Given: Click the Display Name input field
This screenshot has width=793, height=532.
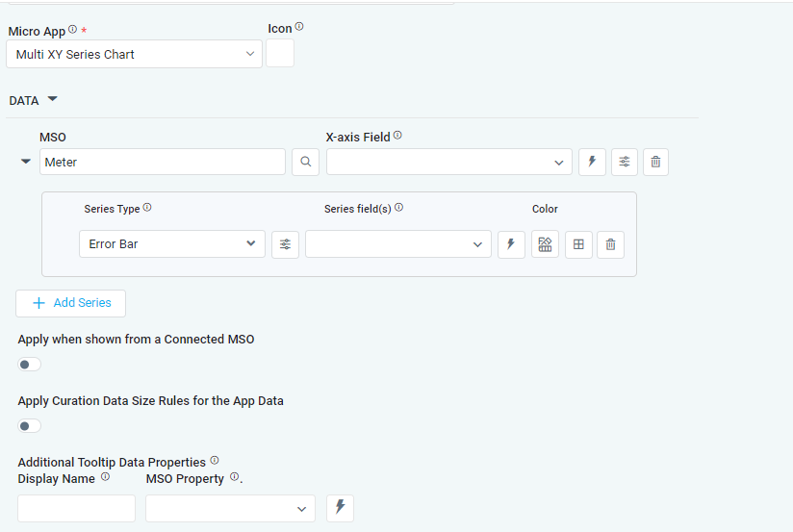Looking at the screenshot, I should (x=77, y=508).
